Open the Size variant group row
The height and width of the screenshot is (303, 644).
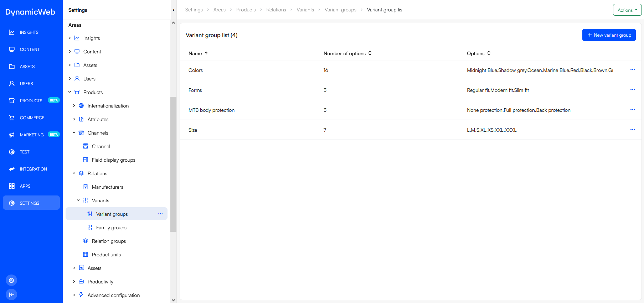(411, 130)
